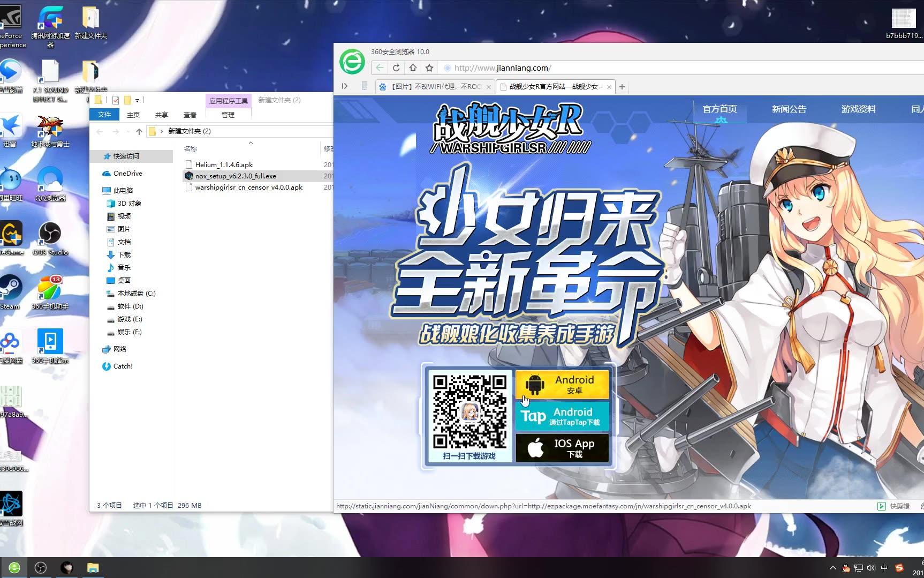Open recent locations dropdown in Explorer
This screenshot has width=924, height=578.
click(127, 131)
